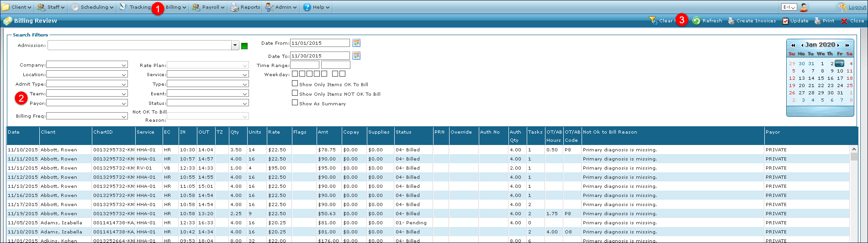Click the Clear filter funnel icon
This screenshot has width=868, height=243.
[x=653, y=21]
